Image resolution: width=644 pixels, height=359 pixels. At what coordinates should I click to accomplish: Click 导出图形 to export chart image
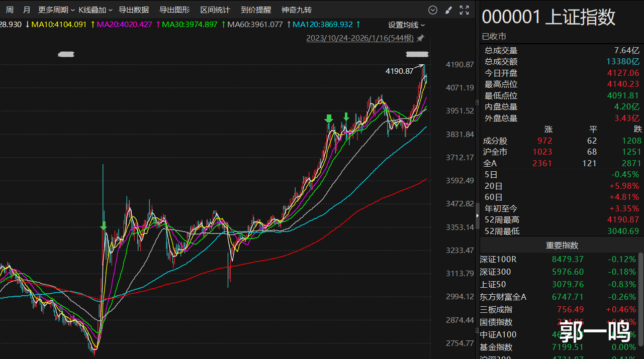point(174,10)
